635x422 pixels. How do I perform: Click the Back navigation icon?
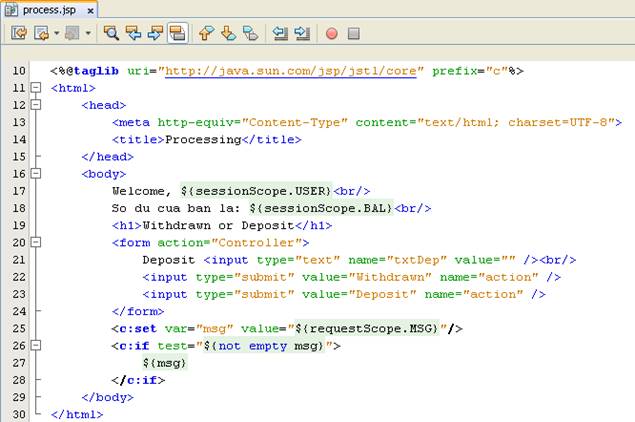[x=41, y=33]
